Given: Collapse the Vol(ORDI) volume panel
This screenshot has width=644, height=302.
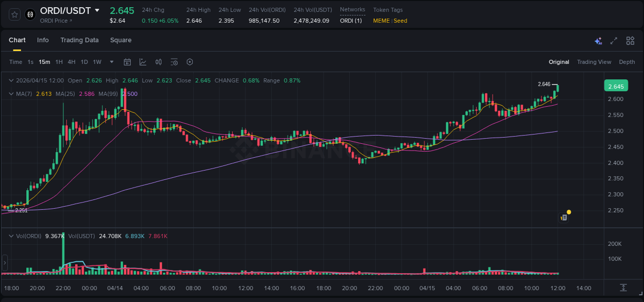Looking at the screenshot, I should click(x=11, y=235).
